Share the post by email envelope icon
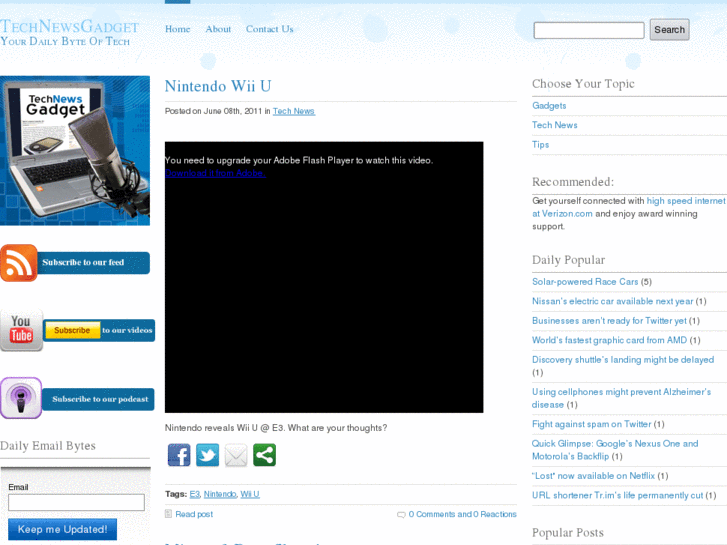 [x=236, y=455]
